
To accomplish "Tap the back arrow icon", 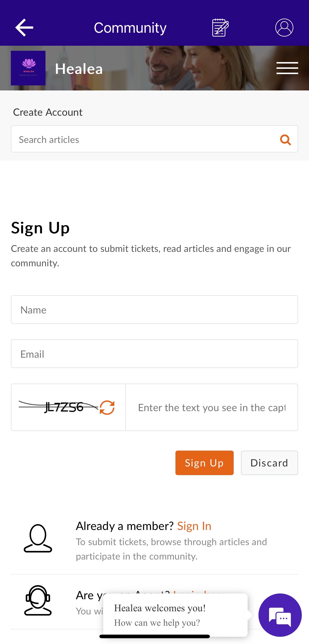I will pos(24,27).
